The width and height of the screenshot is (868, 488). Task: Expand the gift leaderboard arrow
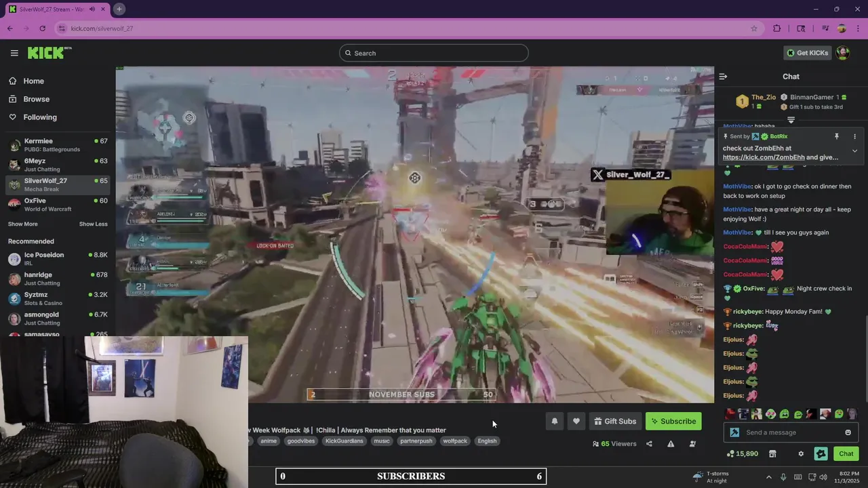791,120
